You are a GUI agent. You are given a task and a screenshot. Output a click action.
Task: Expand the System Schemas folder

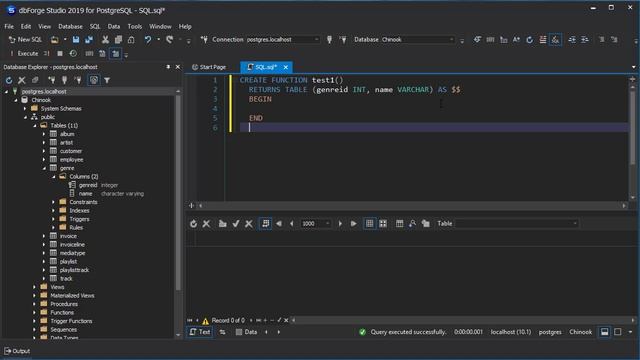point(25,109)
